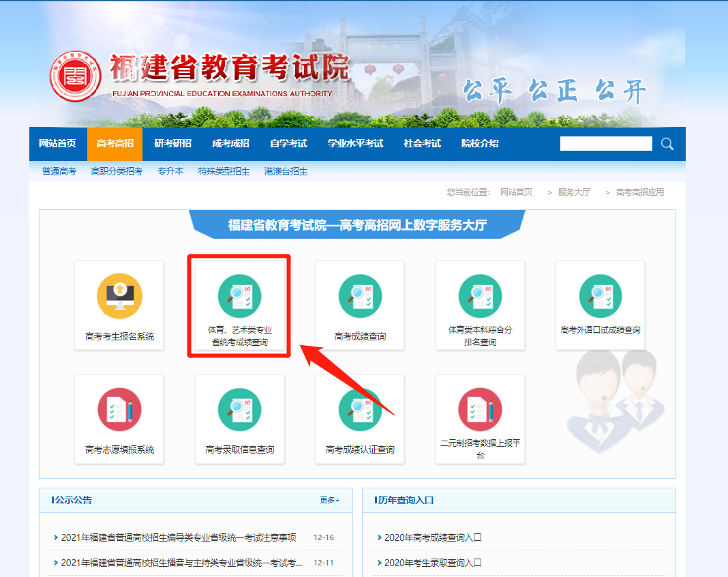Click the 高考成绩查询 label

pyautogui.click(x=361, y=336)
